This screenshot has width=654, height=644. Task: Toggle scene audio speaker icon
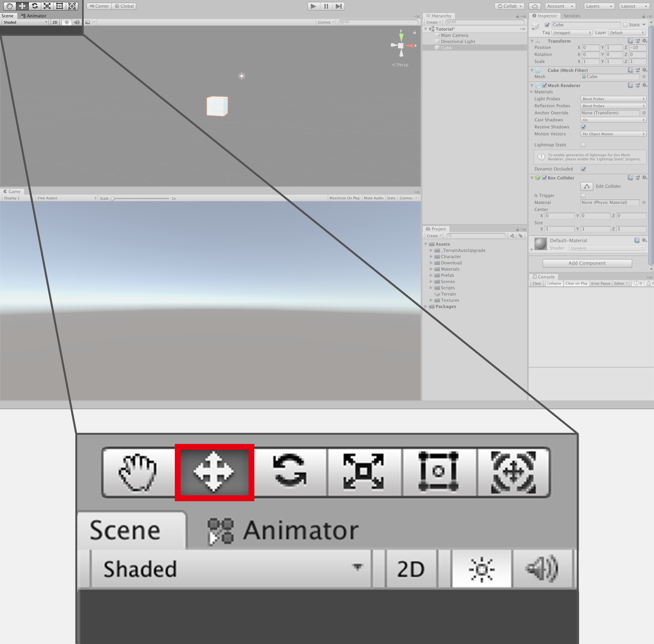coord(77,22)
